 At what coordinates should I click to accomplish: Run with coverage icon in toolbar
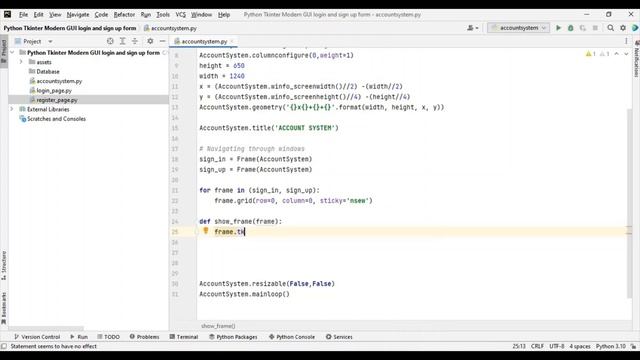[583, 28]
